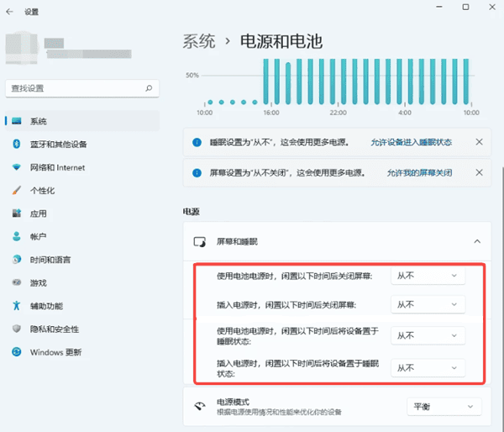Click the Bluetooth icon in sidebar

17,144
